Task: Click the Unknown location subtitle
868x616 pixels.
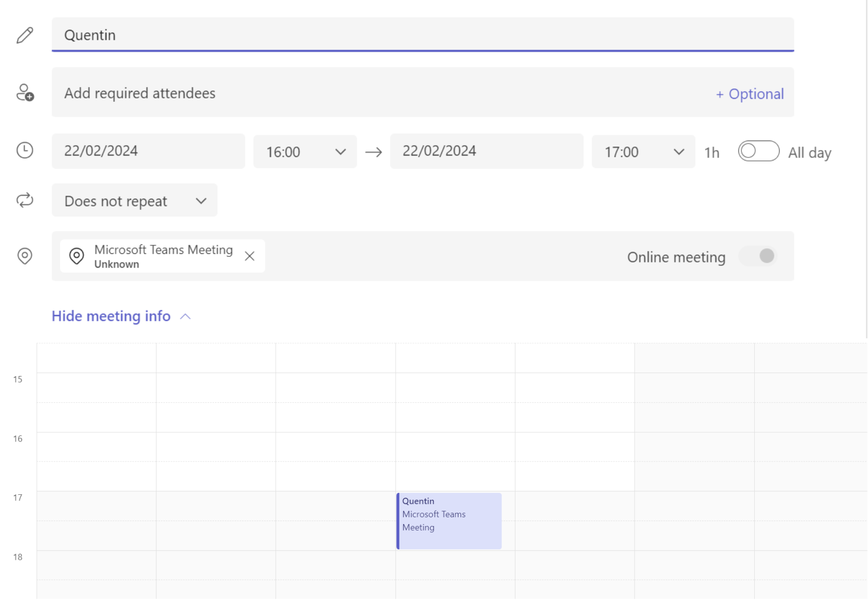Action: pyautogui.click(x=117, y=264)
